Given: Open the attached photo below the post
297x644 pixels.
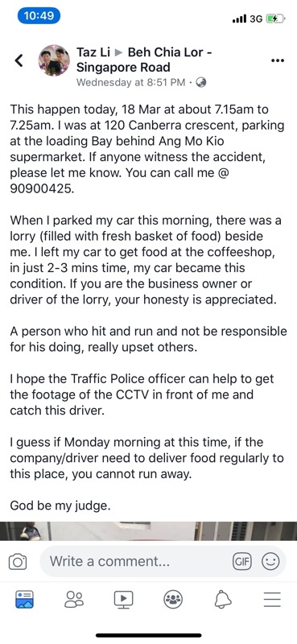Looking at the screenshot, I should click(x=148, y=531).
